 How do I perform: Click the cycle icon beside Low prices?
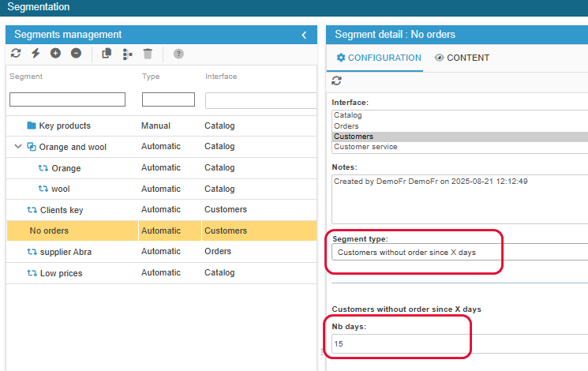pos(32,273)
